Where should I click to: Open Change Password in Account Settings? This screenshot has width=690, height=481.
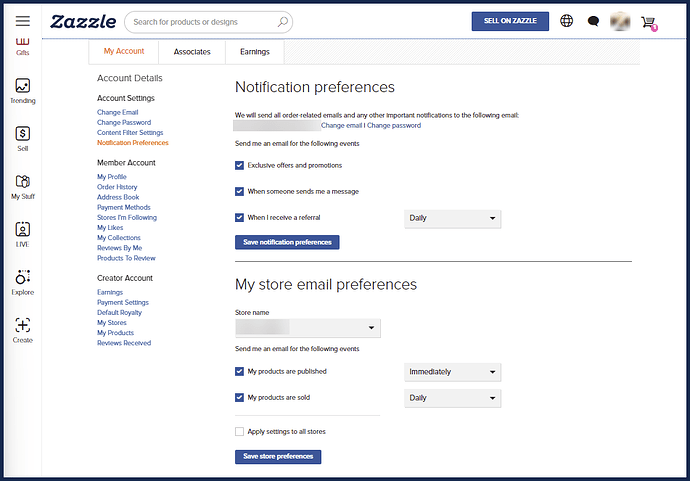(x=124, y=122)
